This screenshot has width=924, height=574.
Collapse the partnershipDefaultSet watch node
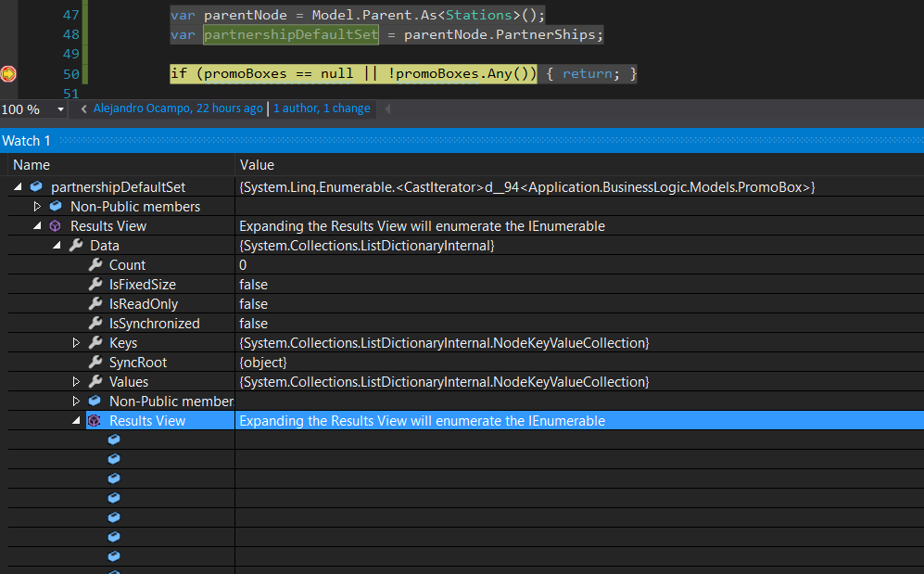coord(18,186)
